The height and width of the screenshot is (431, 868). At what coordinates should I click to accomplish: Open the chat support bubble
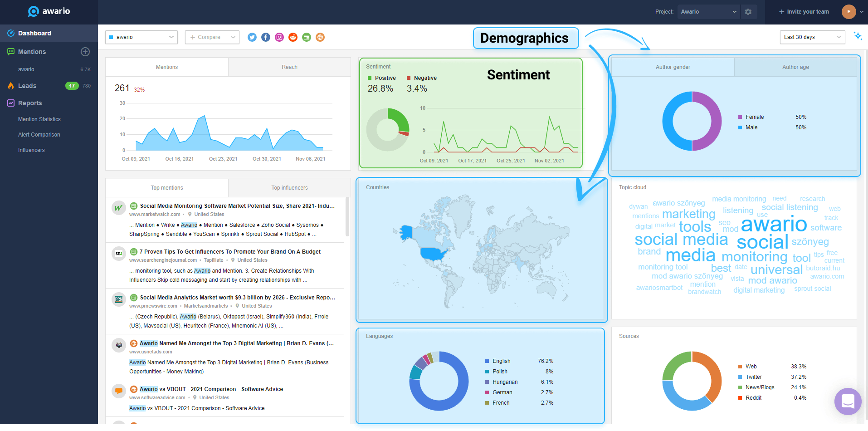pyautogui.click(x=848, y=402)
